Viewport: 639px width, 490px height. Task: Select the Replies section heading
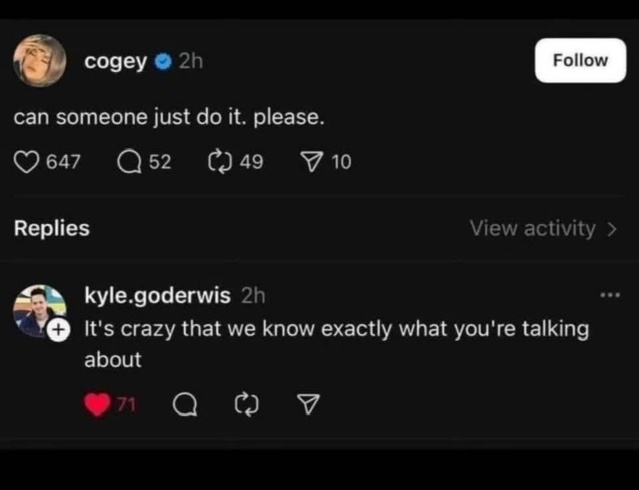click(x=51, y=228)
